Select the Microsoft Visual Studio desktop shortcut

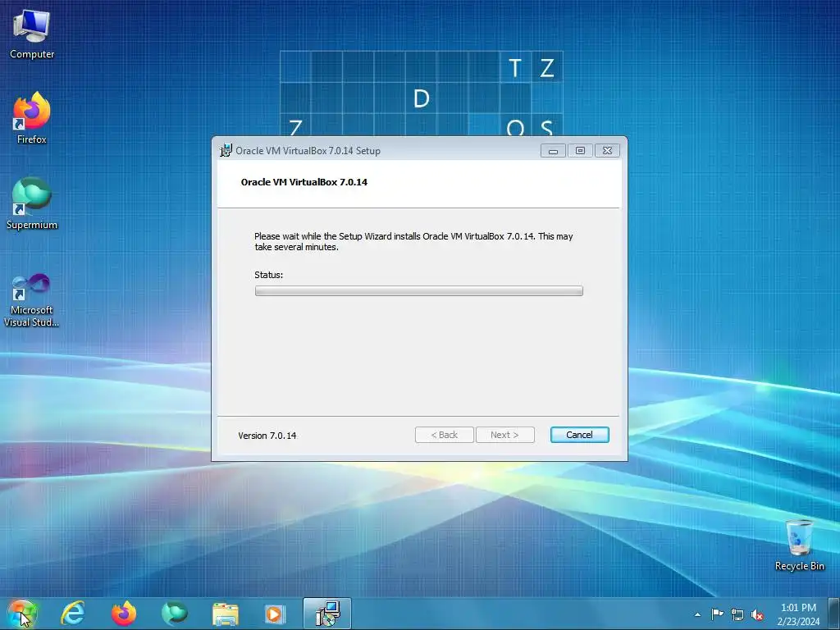coord(32,300)
